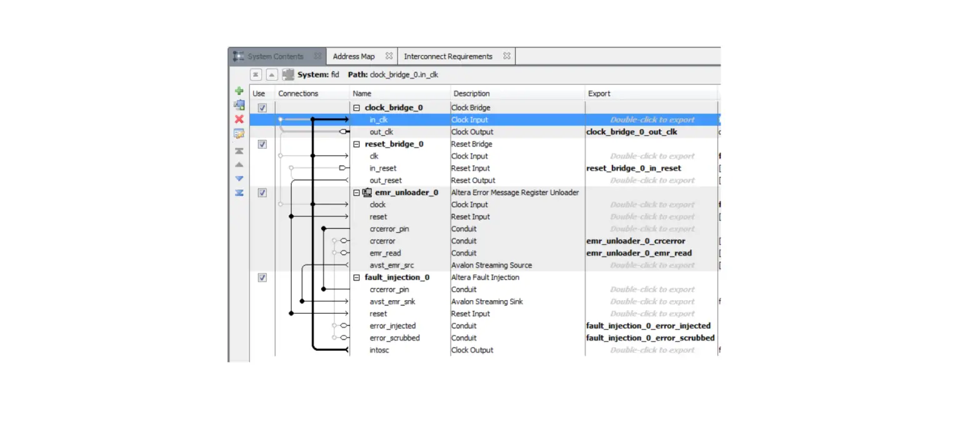The image size is (980, 427).
Task: Click the go to top level button beside System
Action: pos(256,74)
